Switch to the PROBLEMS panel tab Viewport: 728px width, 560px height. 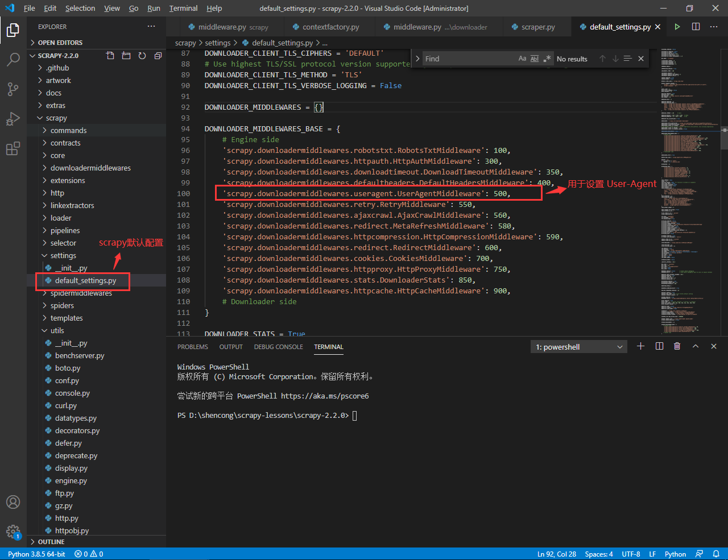(x=193, y=347)
